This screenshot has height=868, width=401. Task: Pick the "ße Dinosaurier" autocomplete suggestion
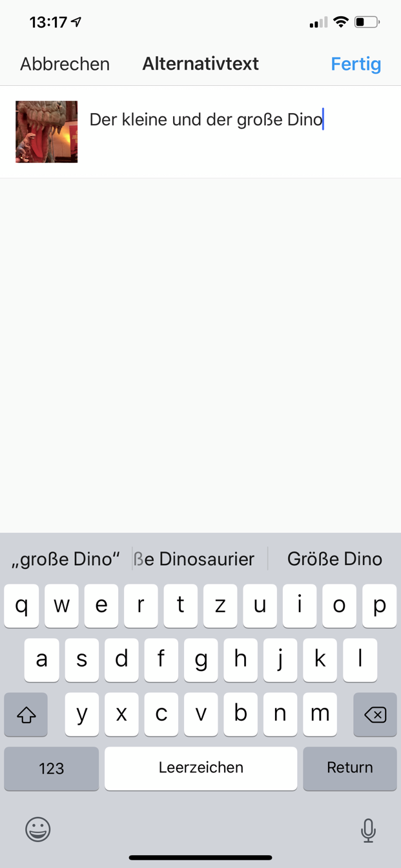(x=200, y=559)
